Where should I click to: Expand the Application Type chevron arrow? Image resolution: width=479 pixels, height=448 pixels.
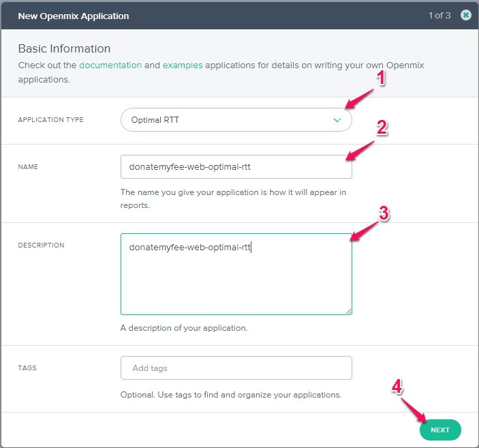pyautogui.click(x=337, y=120)
